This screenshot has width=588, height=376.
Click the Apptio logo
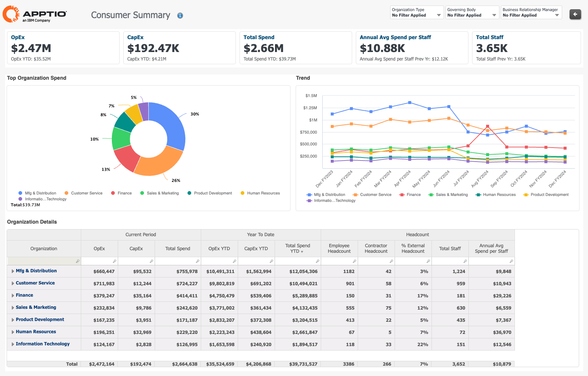point(35,14)
